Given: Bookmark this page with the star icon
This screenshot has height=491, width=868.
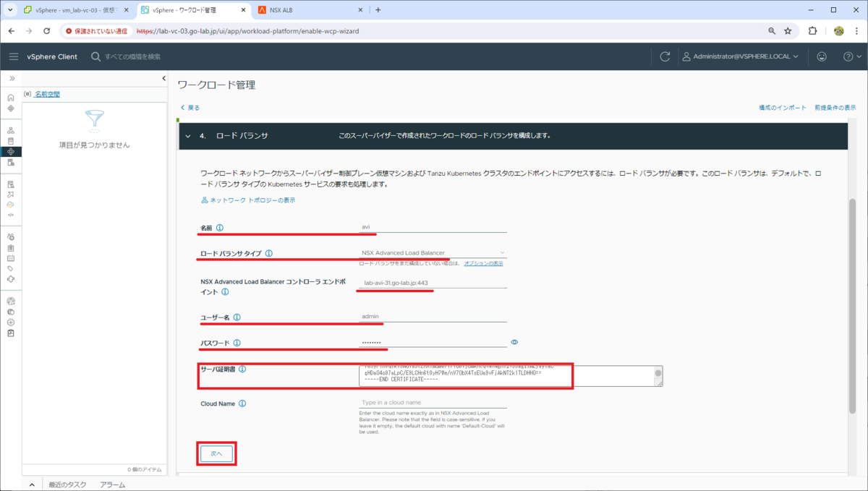Looking at the screenshot, I should click(x=788, y=31).
